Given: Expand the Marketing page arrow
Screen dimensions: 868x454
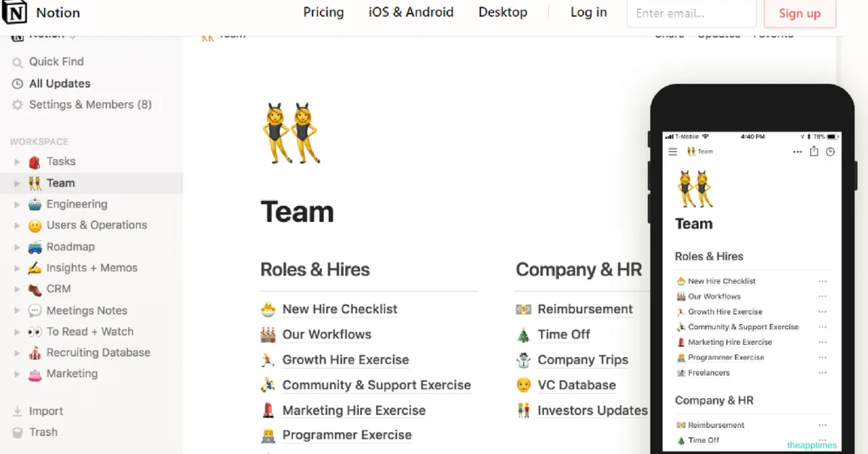Looking at the screenshot, I should tap(17, 374).
